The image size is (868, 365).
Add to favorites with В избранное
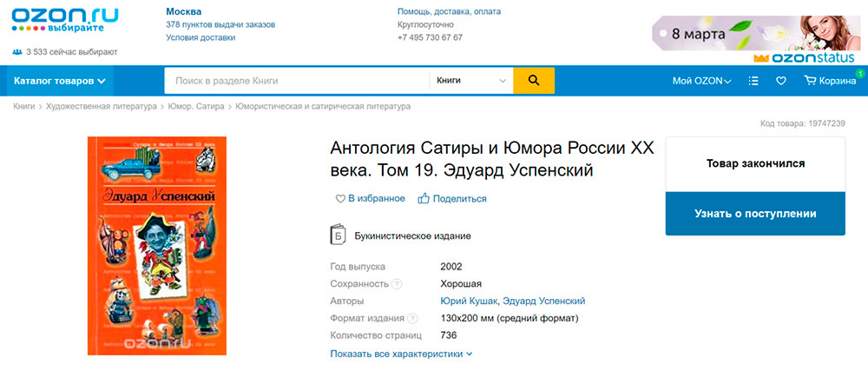pos(371,198)
